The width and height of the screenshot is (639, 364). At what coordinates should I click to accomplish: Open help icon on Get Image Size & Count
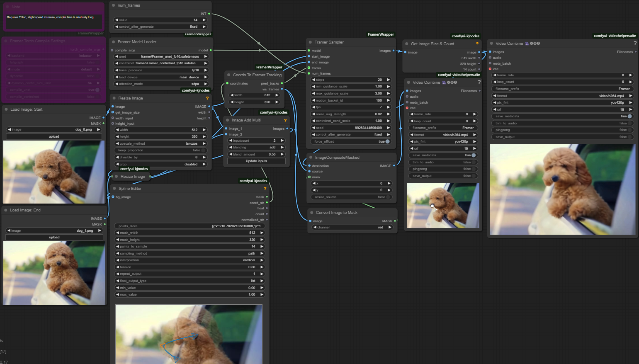[477, 44]
